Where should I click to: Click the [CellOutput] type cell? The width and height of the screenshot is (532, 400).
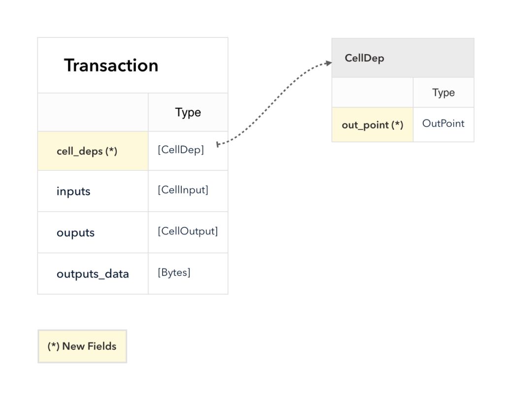point(188,233)
